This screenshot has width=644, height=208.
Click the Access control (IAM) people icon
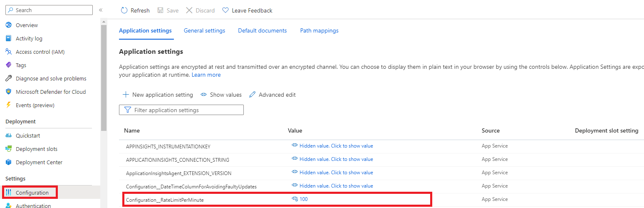pyautogui.click(x=8, y=52)
